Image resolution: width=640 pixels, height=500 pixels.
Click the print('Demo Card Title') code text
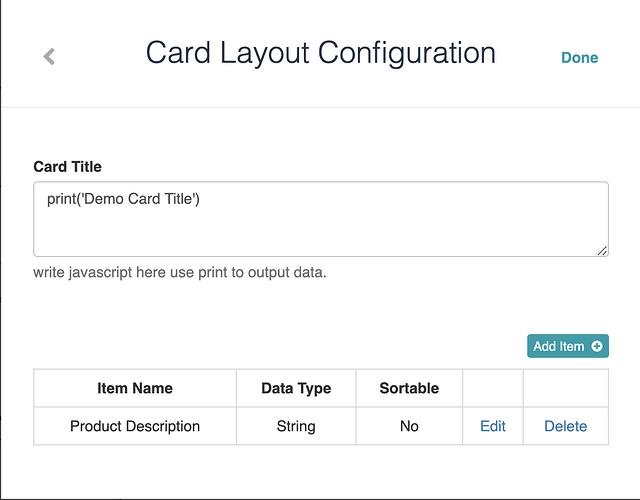123,199
